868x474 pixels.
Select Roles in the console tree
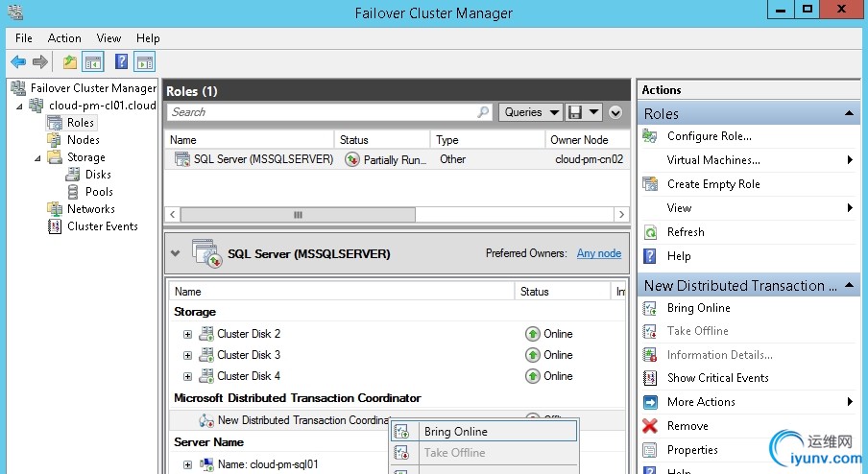pos(81,123)
